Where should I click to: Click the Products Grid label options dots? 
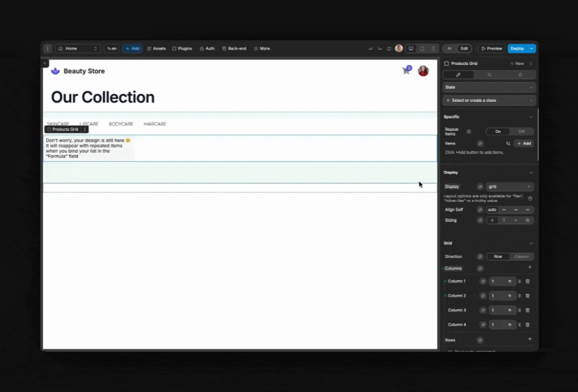pos(85,130)
